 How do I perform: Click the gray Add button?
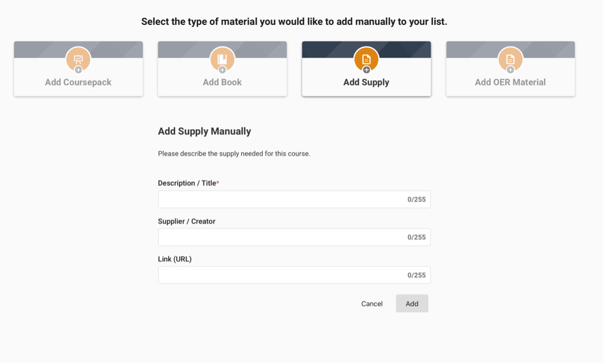pos(412,304)
